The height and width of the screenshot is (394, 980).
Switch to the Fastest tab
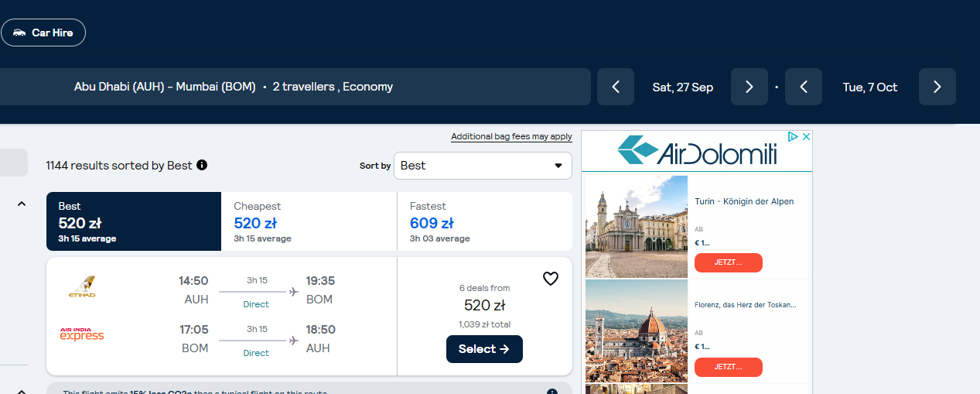485,221
